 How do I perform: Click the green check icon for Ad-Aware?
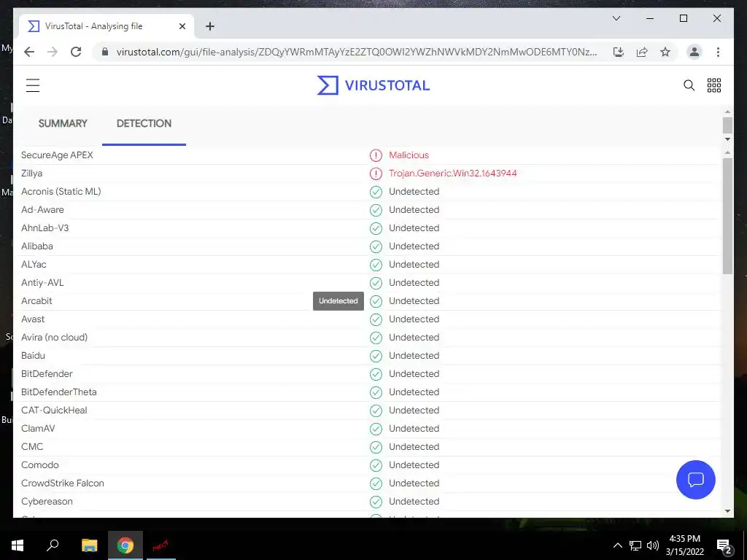tap(376, 210)
